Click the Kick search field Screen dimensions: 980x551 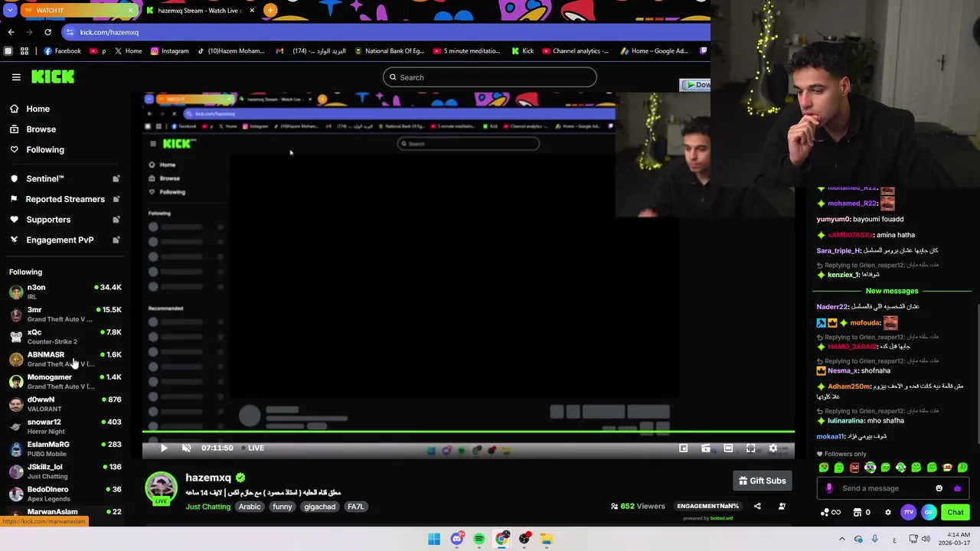(490, 77)
